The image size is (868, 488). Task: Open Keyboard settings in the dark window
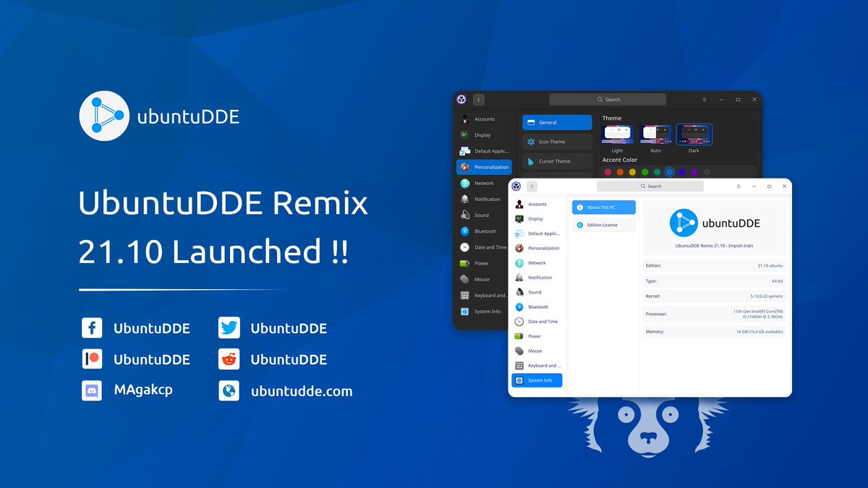click(483, 295)
